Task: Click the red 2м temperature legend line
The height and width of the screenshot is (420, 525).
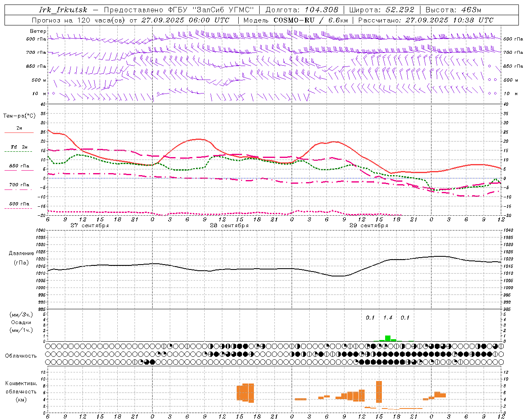Action: 19,132
